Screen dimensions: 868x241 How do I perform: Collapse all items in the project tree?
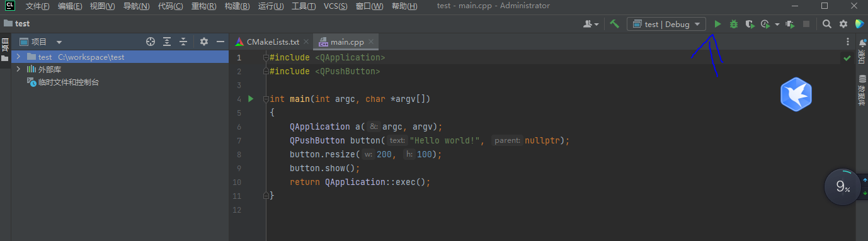[x=183, y=42]
